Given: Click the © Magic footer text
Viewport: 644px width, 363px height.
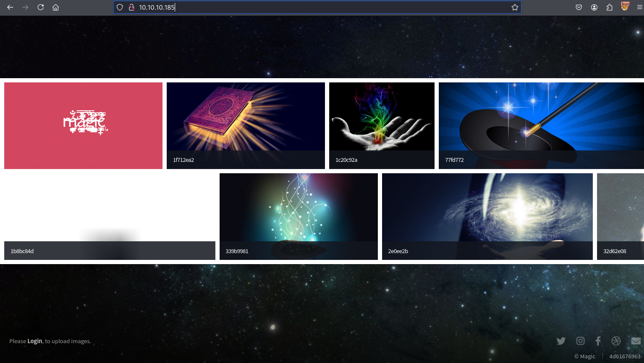Looking at the screenshot, I should point(585,356).
